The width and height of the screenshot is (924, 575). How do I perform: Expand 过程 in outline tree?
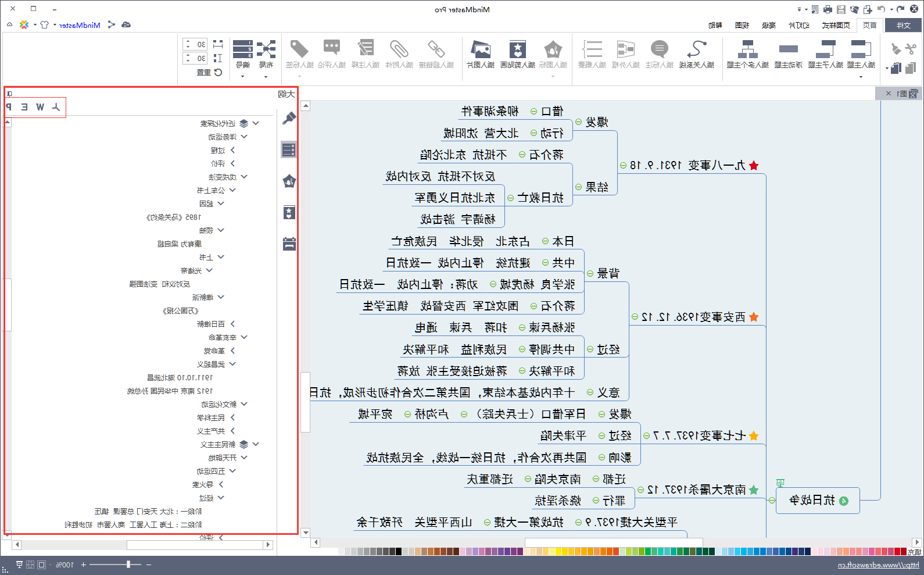click(x=232, y=150)
